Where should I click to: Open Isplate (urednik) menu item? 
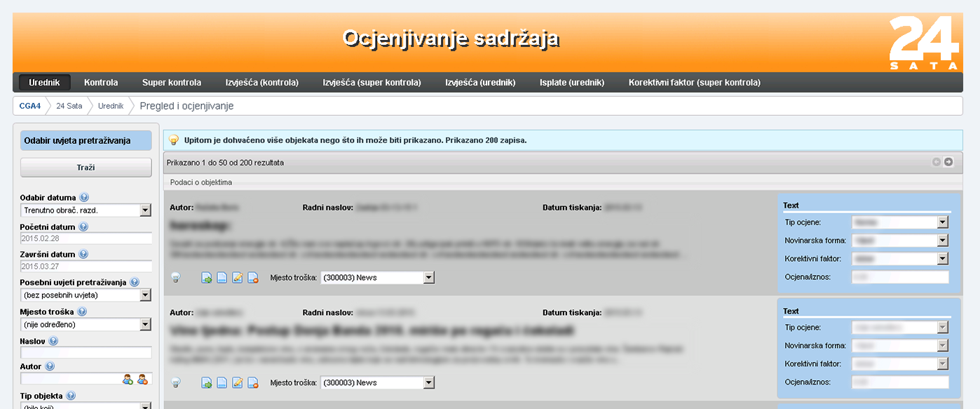click(572, 83)
